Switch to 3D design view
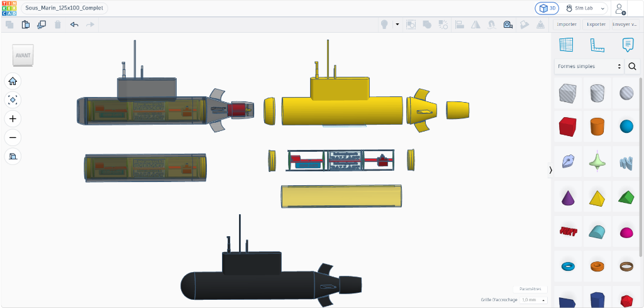The height and width of the screenshot is (308, 644). (547, 8)
